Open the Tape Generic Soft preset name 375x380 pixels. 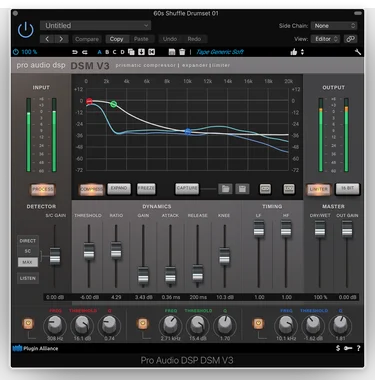[x=220, y=52]
